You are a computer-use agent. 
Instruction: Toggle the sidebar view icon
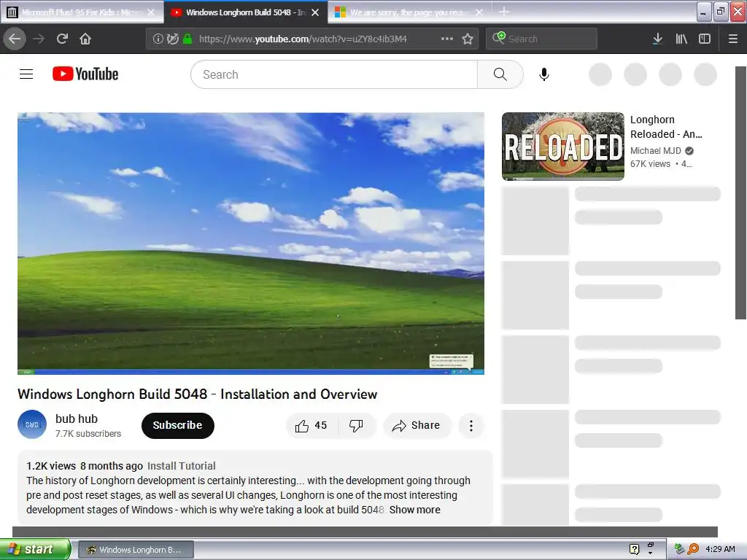(x=705, y=39)
